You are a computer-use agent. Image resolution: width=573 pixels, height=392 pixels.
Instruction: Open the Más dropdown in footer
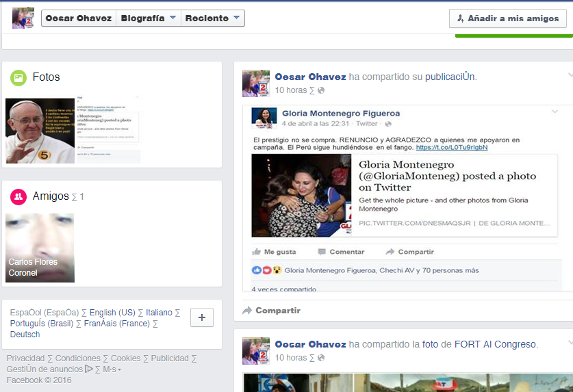[112, 369]
